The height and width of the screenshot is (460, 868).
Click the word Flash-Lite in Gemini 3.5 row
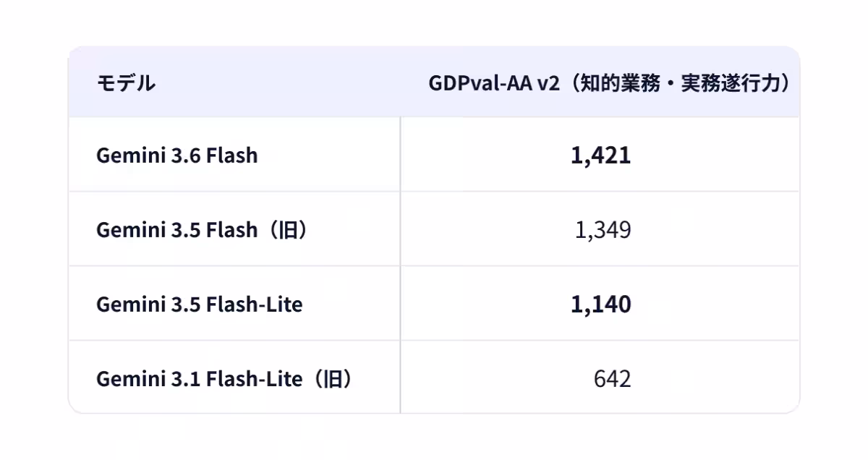pos(254,304)
